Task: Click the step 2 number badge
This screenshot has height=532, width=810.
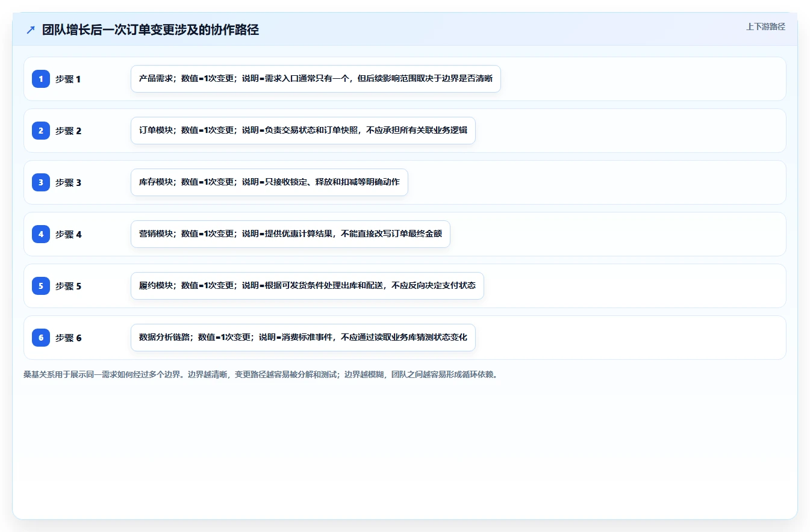Action: click(x=41, y=131)
